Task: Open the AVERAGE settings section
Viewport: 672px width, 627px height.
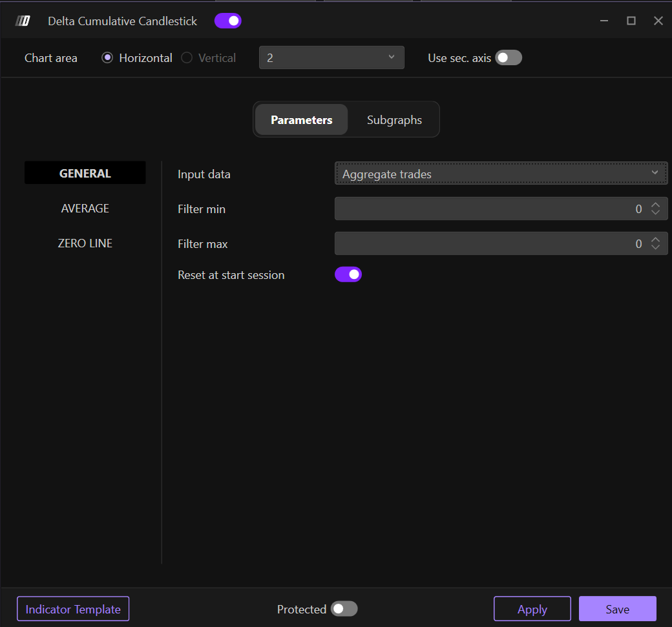Action: [85, 209]
